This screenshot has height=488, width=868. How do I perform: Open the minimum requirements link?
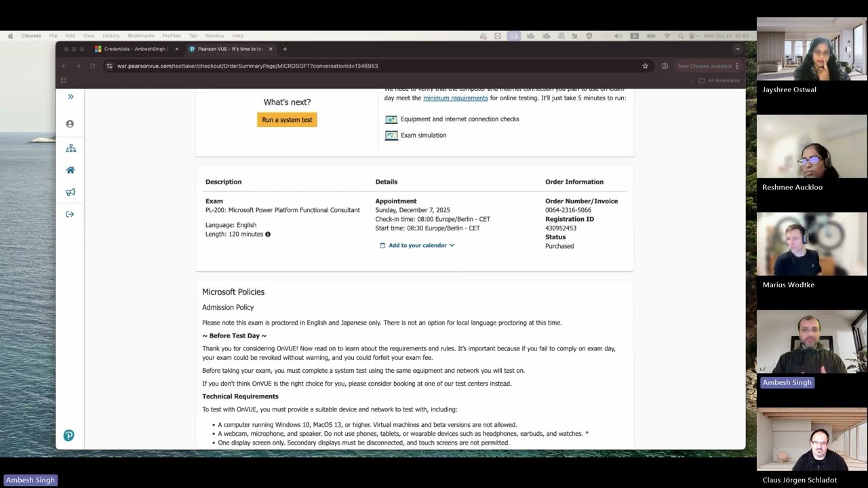pyautogui.click(x=455, y=98)
